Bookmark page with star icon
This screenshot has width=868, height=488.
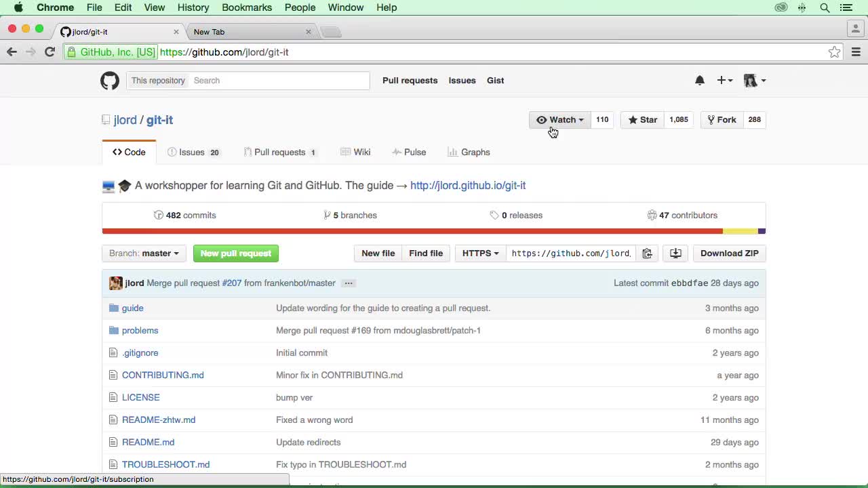click(835, 52)
